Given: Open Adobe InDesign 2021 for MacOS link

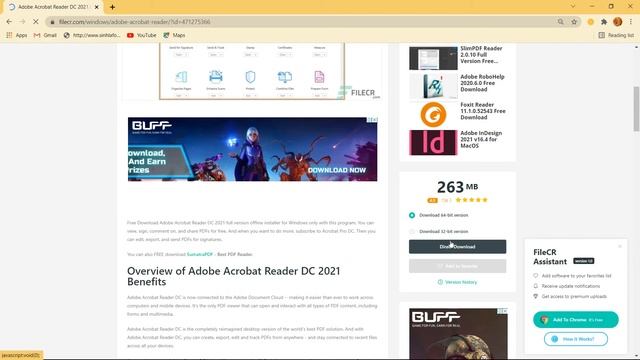Looking at the screenshot, I should (x=481, y=139).
